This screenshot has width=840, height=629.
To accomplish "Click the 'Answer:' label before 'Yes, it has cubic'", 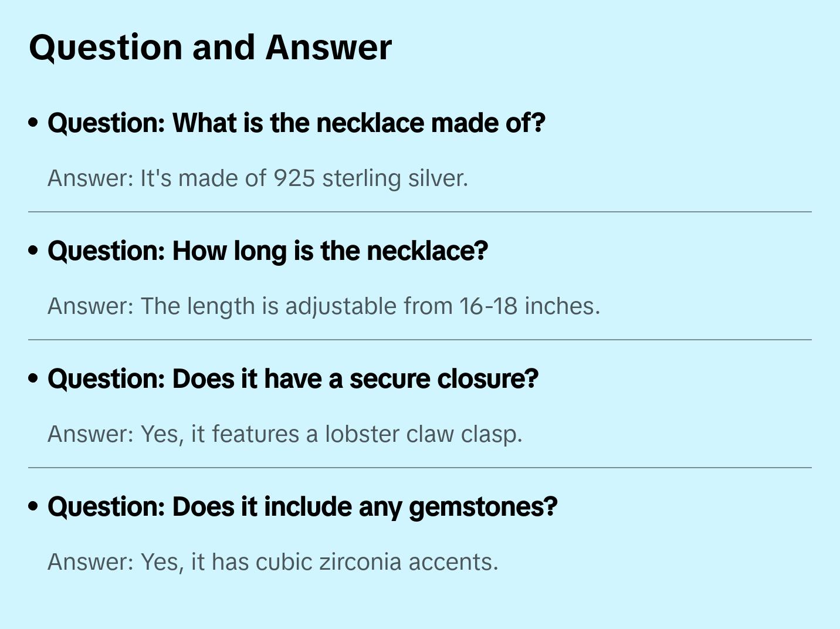I will pyautogui.click(x=91, y=562).
